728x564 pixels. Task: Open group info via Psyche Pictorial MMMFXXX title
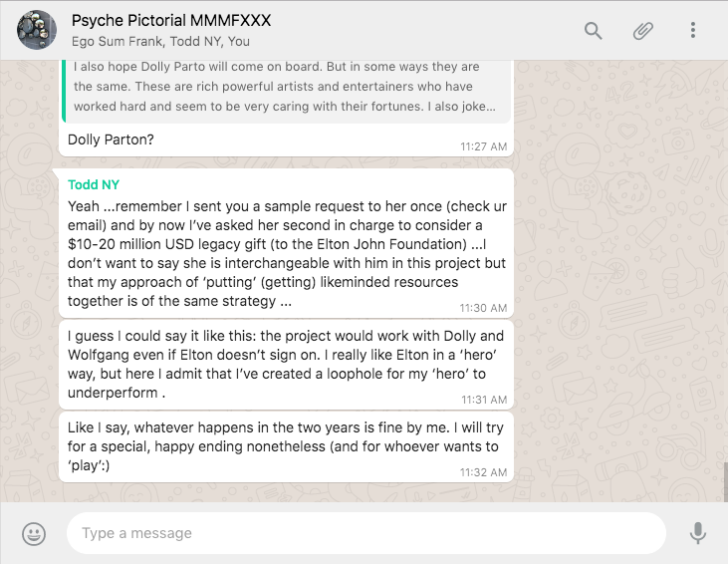(x=171, y=21)
